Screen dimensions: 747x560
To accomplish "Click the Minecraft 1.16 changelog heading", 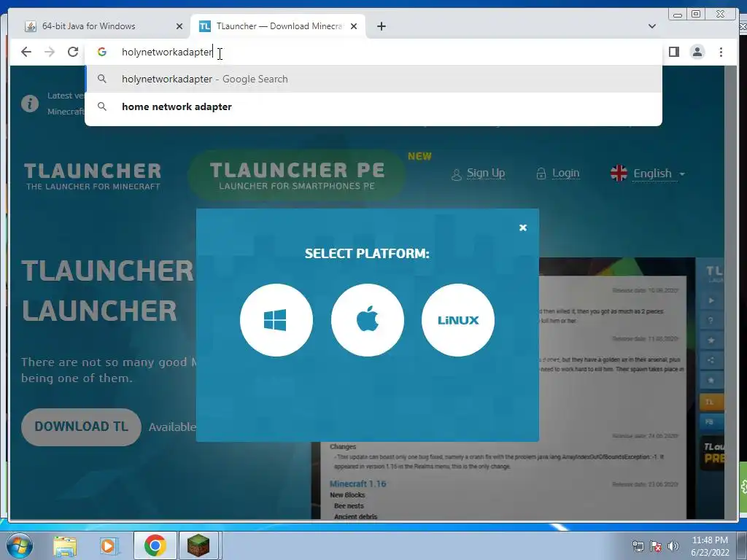I will pos(357,484).
